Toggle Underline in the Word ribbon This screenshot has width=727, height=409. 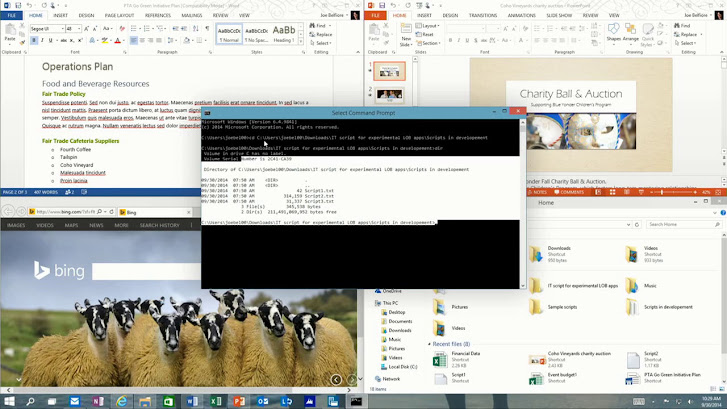(51, 40)
